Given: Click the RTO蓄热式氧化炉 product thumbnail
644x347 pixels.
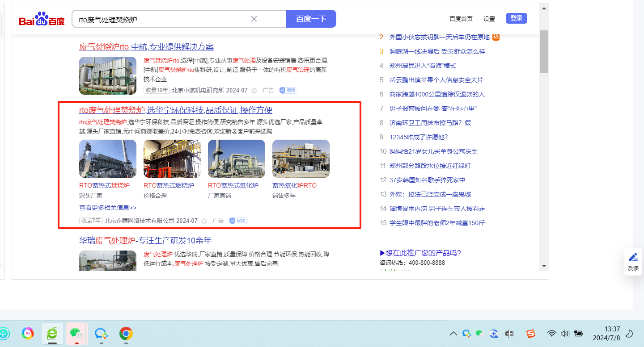Looking at the screenshot, I should coord(237,159).
